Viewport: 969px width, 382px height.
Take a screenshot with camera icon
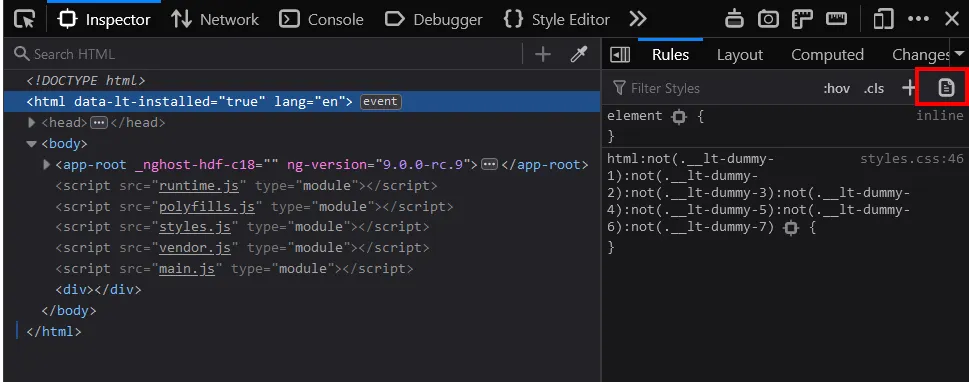pos(768,19)
